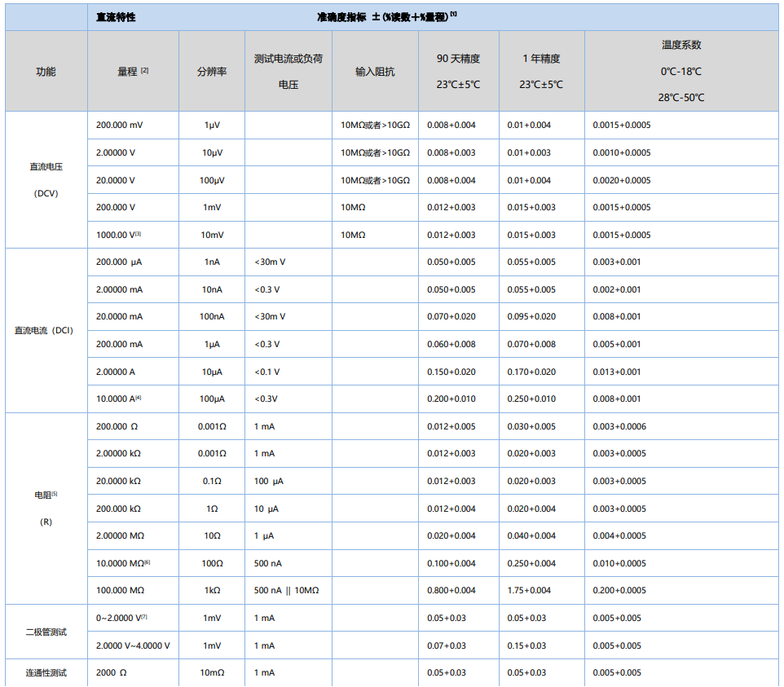Click the 1000.00 V range cell
Viewport: 784px width, 687px height.
click(x=119, y=235)
